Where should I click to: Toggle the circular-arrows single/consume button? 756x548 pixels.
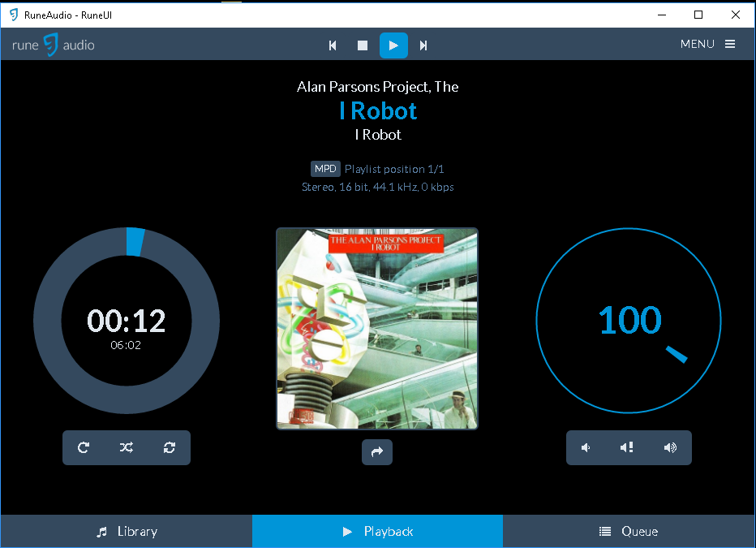tap(169, 447)
